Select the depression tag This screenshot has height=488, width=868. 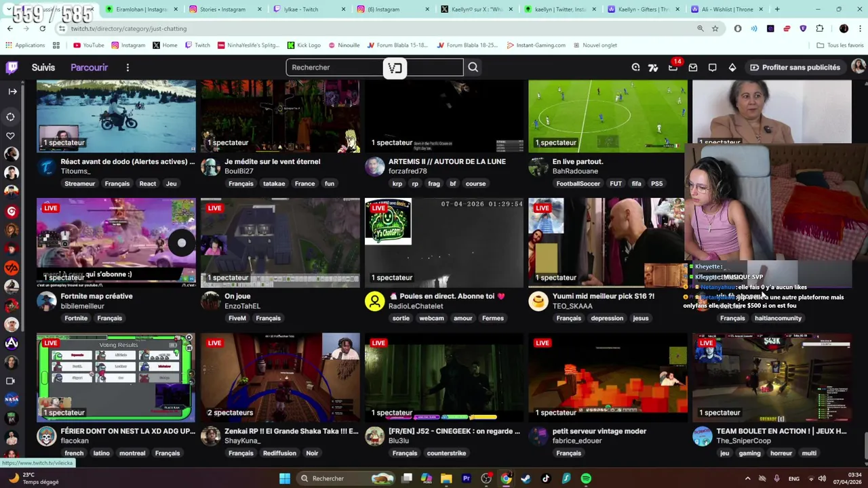pyautogui.click(x=607, y=318)
